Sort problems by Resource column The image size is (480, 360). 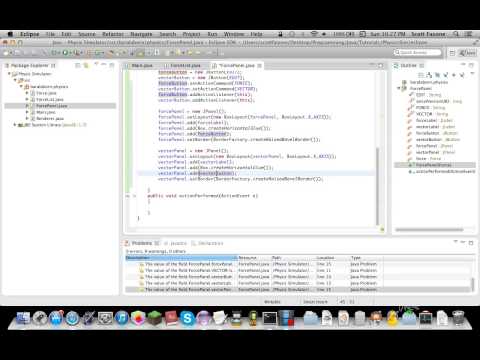point(254,258)
